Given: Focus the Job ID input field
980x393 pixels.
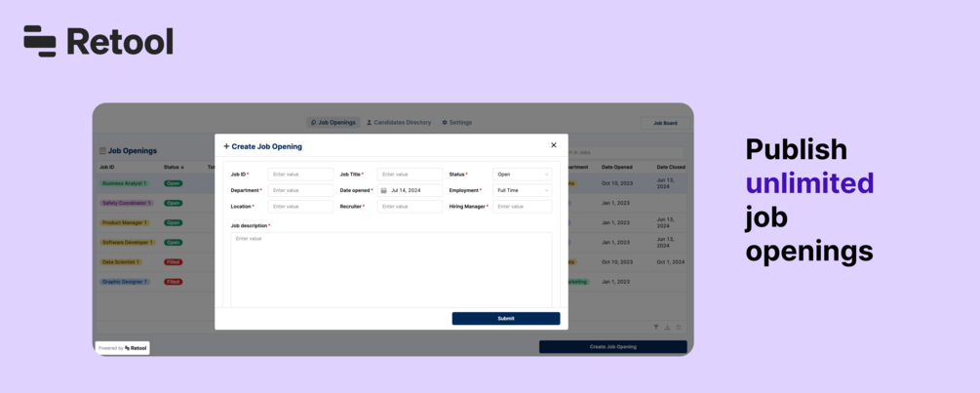Looking at the screenshot, I should coord(300,175).
